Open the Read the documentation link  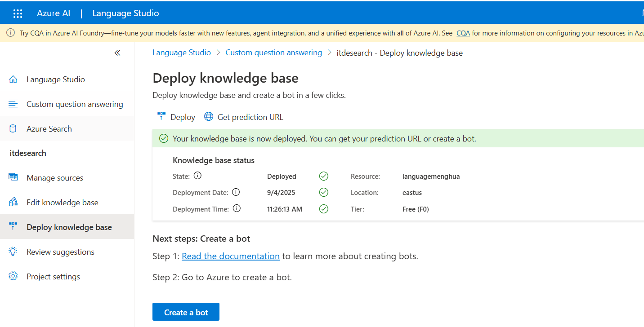click(x=231, y=256)
